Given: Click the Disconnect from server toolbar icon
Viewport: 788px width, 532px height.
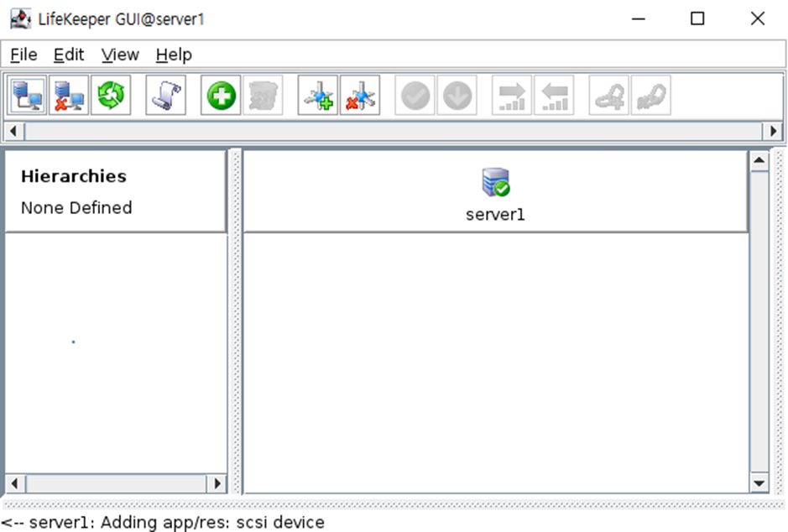Looking at the screenshot, I should [69, 96].
